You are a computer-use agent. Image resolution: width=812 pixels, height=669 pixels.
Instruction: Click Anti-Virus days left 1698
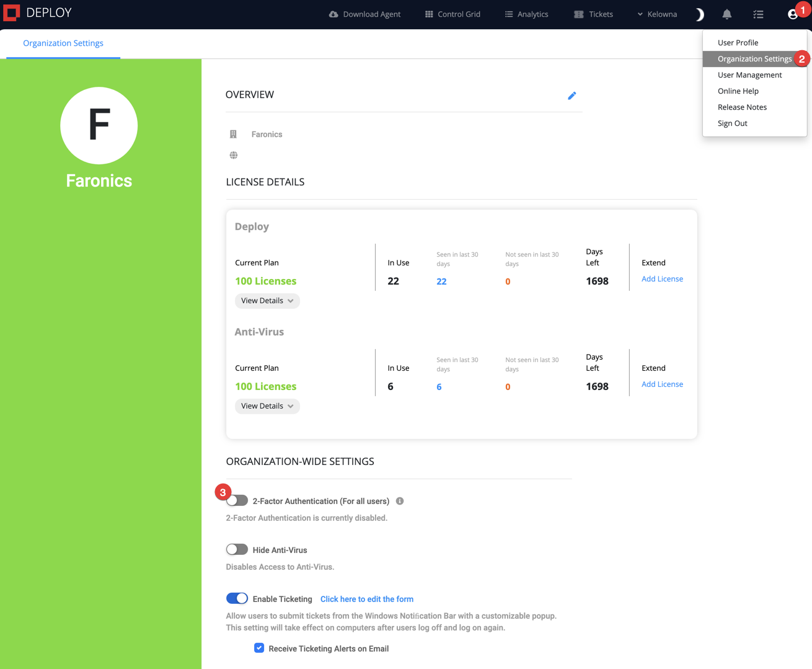coord(597,386)
